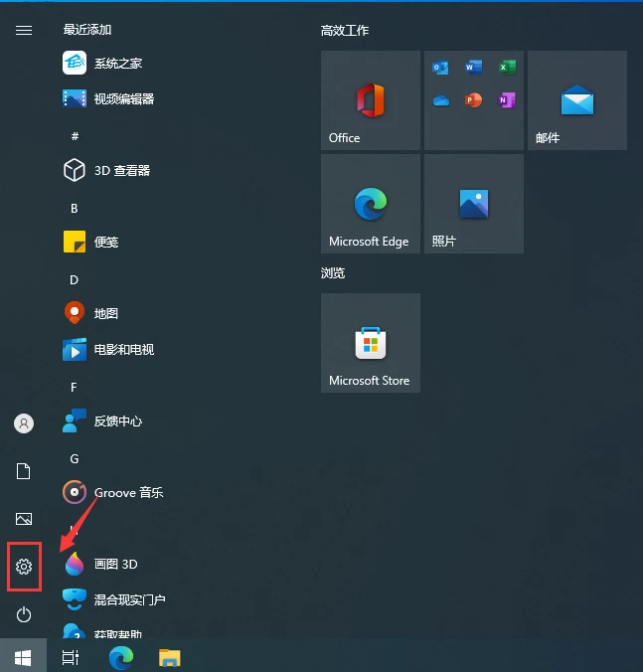
Task: Launch Edge from the taskbar
Action: (x=121, y=657)
